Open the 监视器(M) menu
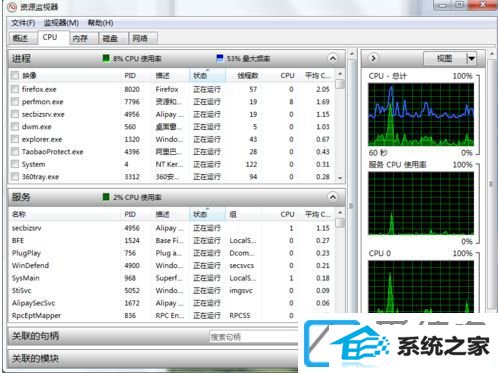 click(x=61, y=23)
